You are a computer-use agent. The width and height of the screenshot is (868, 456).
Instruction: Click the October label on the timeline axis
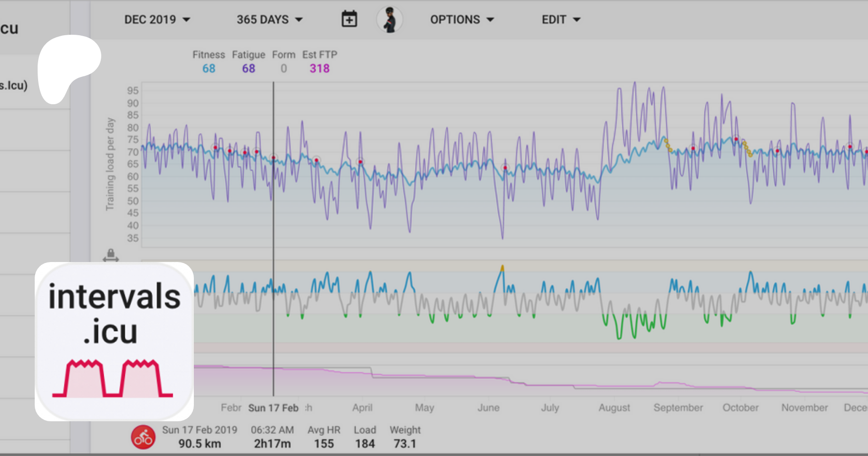[740, 408]
